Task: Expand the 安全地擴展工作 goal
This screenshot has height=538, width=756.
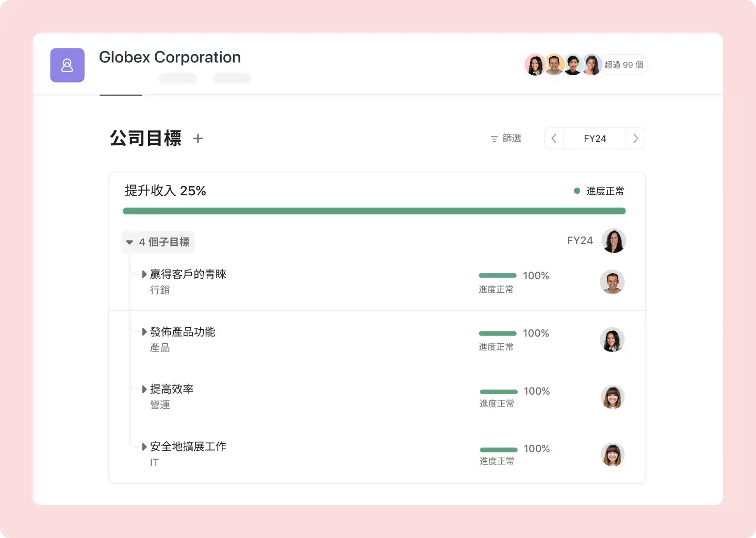Action: [144, 447]
